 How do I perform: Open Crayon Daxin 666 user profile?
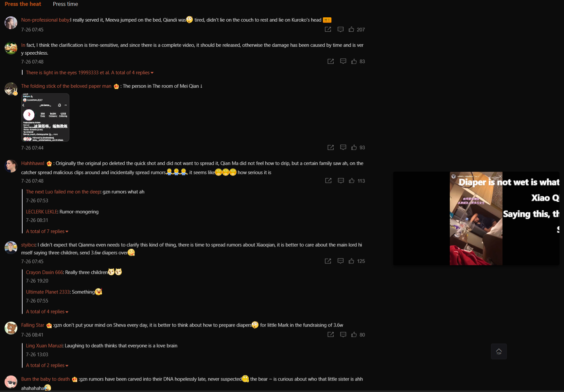pyautogui.click(x=44, y=272)
